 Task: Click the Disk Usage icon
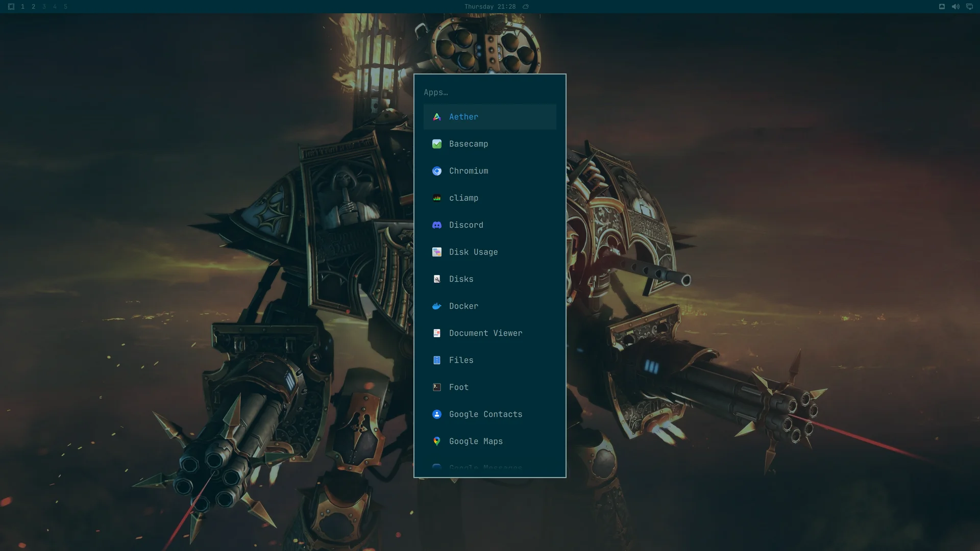tap(437, 252)
